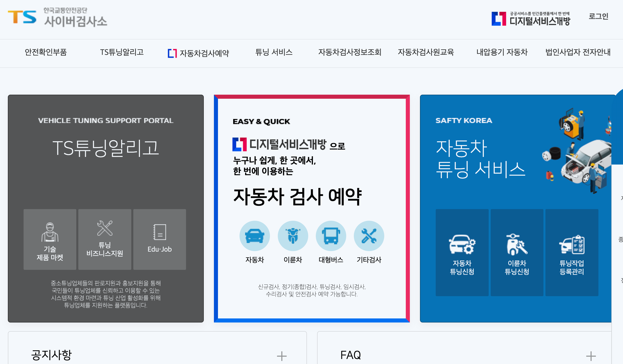The image size is (623, 364).
Task: Open the 자동차검사예약 menu item
Action: click(198, 53)
